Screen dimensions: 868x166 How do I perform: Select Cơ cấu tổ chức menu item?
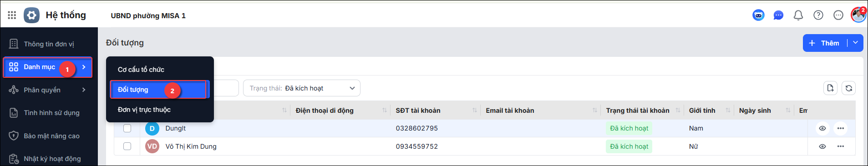pyautogui.click(x=141, y=70)
